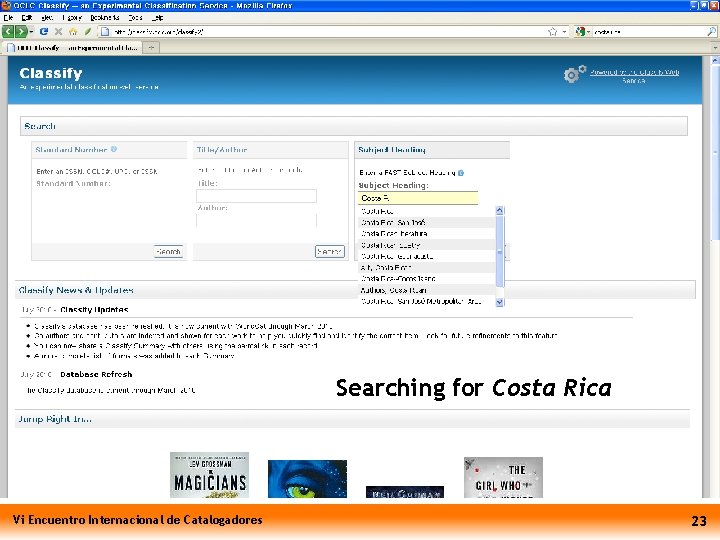Click Search button under Standard Number
Image resolution: width=720 pixels, height=540 pixels.
[168, 252]
